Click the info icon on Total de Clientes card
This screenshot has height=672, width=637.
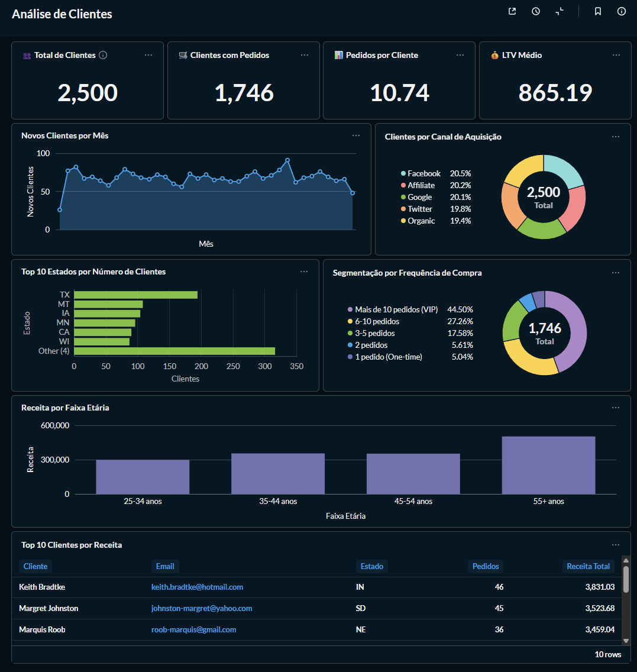pyautogui.click(x=104, y=54)
